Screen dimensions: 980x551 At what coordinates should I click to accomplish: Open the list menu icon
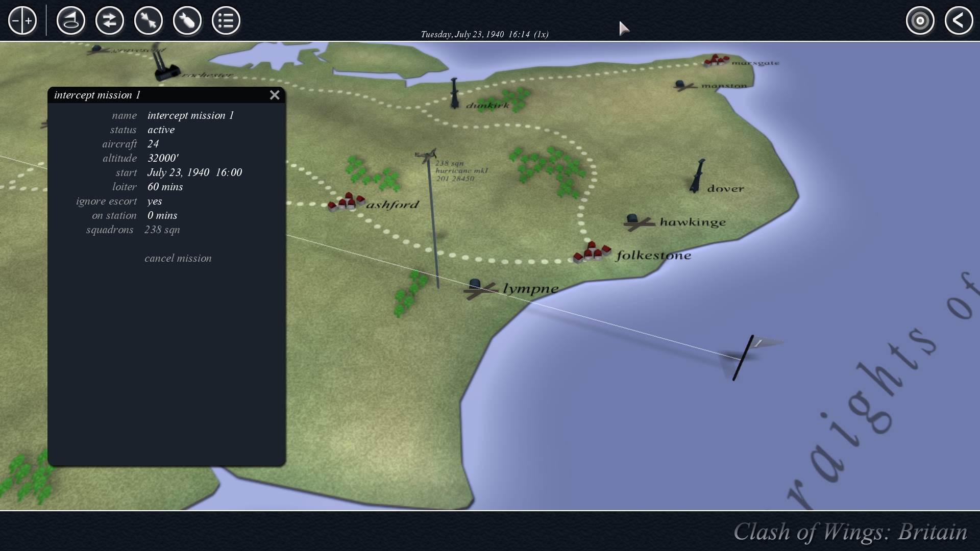coord(226,21)
